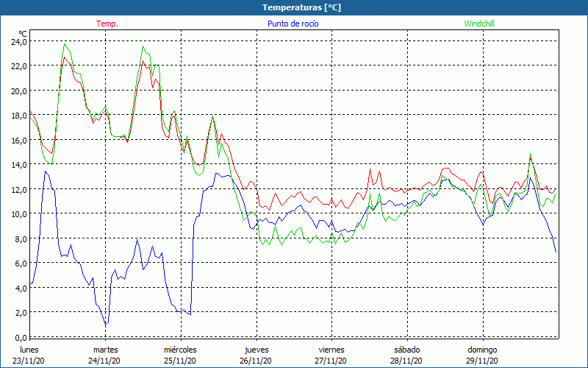The width and height of the screenshot is (588, 368).
Task: Click the '26/11/20' date label
Action: coord(255,361)
